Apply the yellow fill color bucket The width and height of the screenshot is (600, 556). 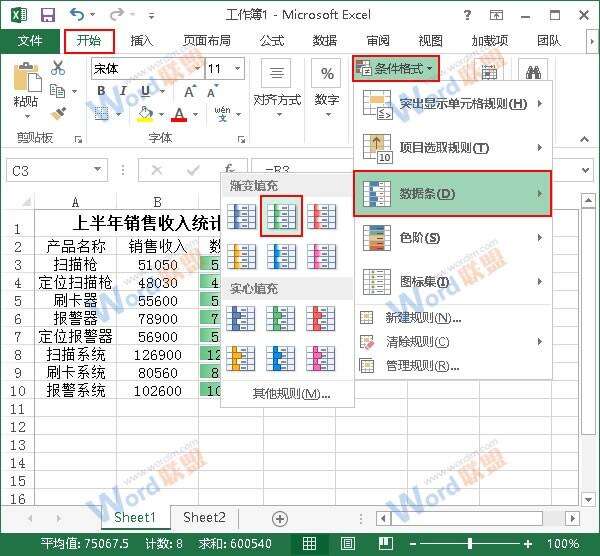(x=145, y=114)
